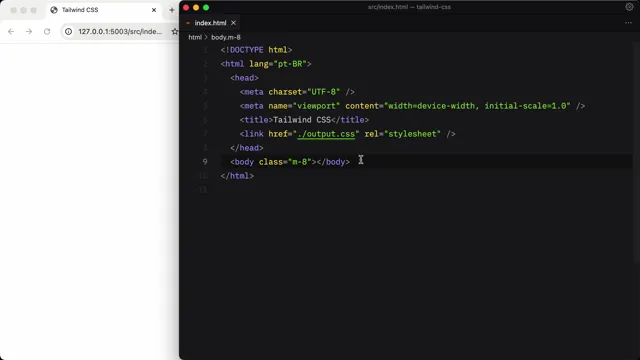Click the DOCTYPE html line
The image size is (640, 360).
tap(256, 50)
